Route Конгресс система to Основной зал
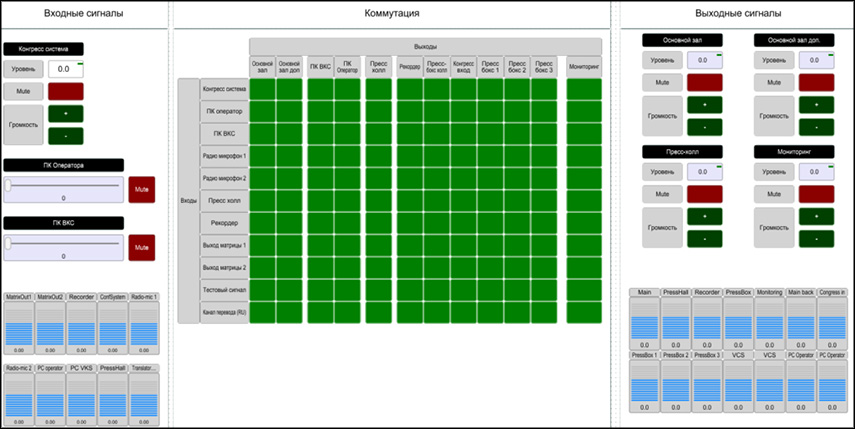 tap(262, 89)
